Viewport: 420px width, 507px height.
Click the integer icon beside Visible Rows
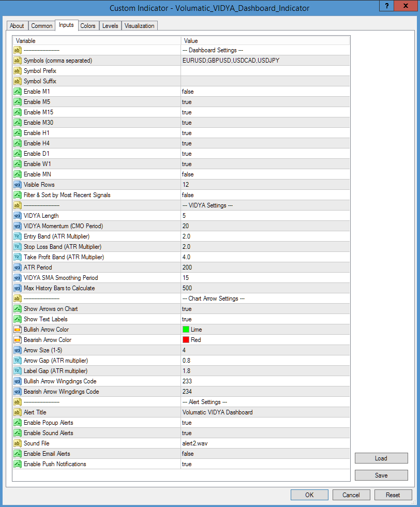(18, 185)
